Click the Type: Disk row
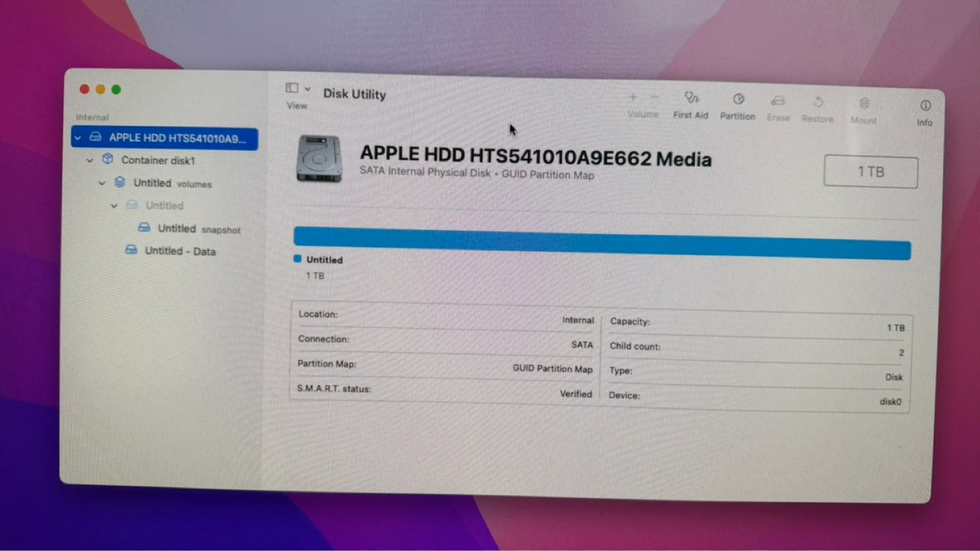This screenshot has height=551, width=980. (x=756, y=373)
